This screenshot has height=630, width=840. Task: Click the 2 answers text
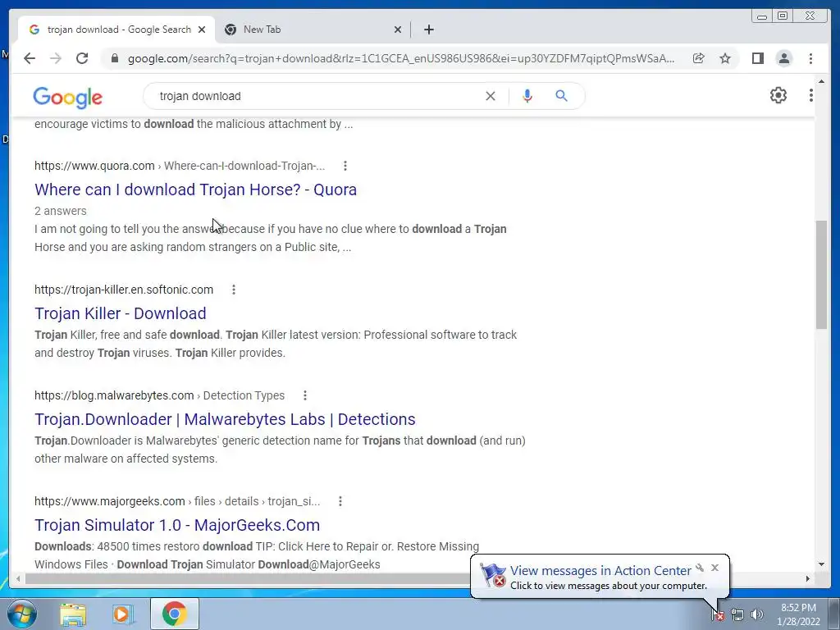tap(61, 211)
